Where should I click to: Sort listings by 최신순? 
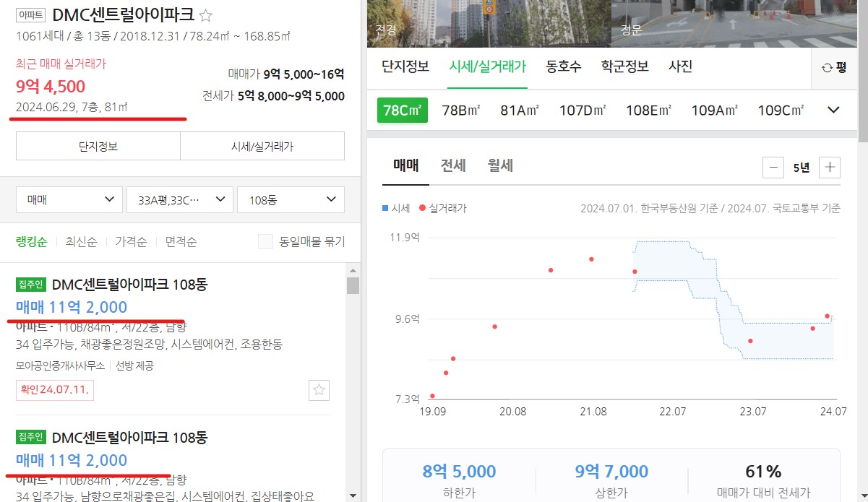81,242
